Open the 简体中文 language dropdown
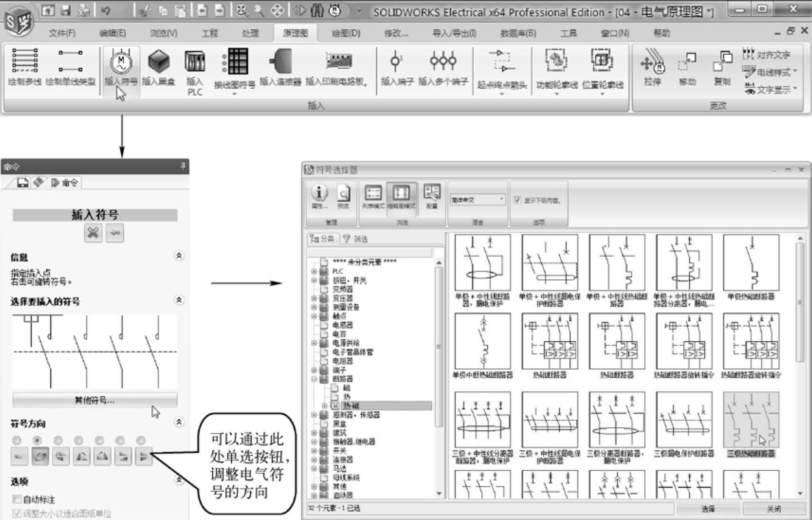The width and height of the screenshot is (812, 520). (x=477, y=200)
